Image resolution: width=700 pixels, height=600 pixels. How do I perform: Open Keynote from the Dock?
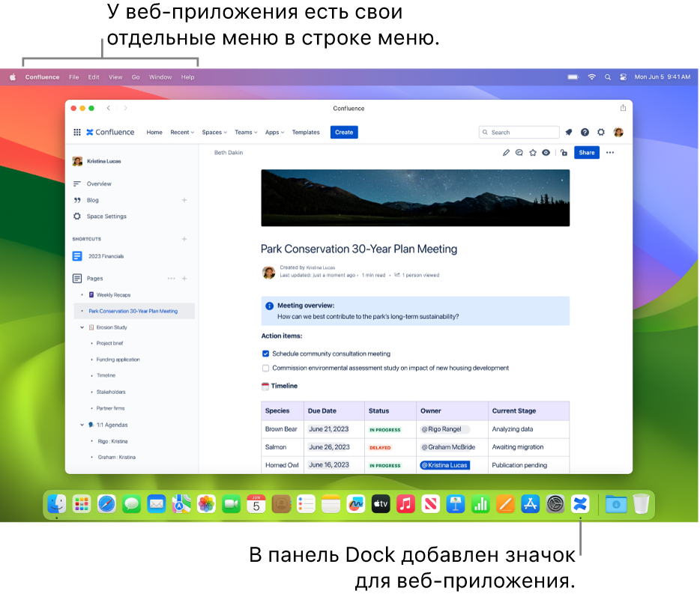point(456,504)
